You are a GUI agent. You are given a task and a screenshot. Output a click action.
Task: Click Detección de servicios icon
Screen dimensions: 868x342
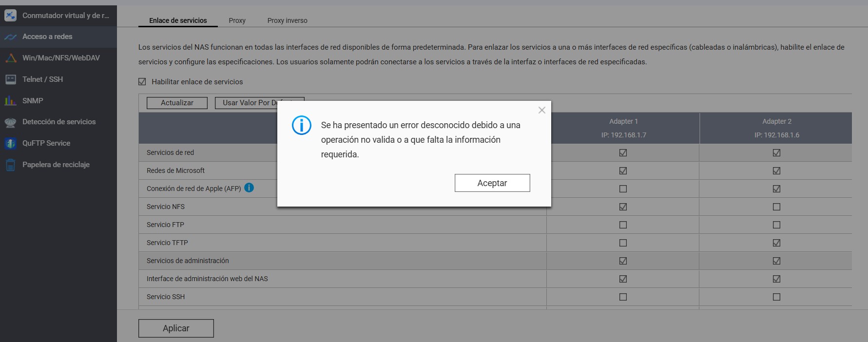tap(10, 122)
